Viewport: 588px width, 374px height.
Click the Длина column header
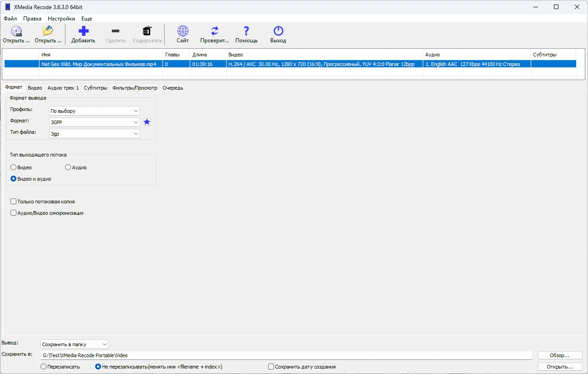click(208, 55)
